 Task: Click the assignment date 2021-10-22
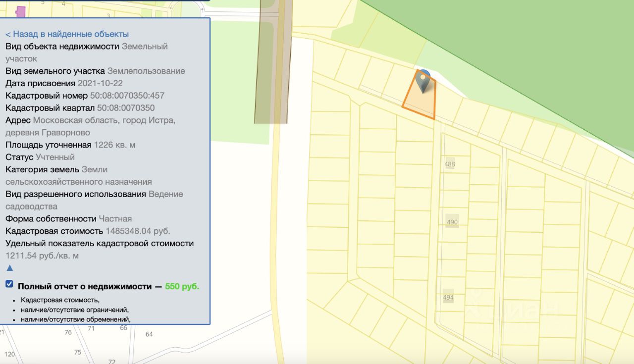100,83
